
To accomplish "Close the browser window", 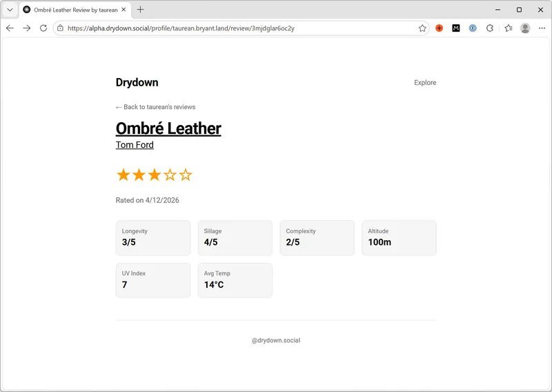I will 540,10.
